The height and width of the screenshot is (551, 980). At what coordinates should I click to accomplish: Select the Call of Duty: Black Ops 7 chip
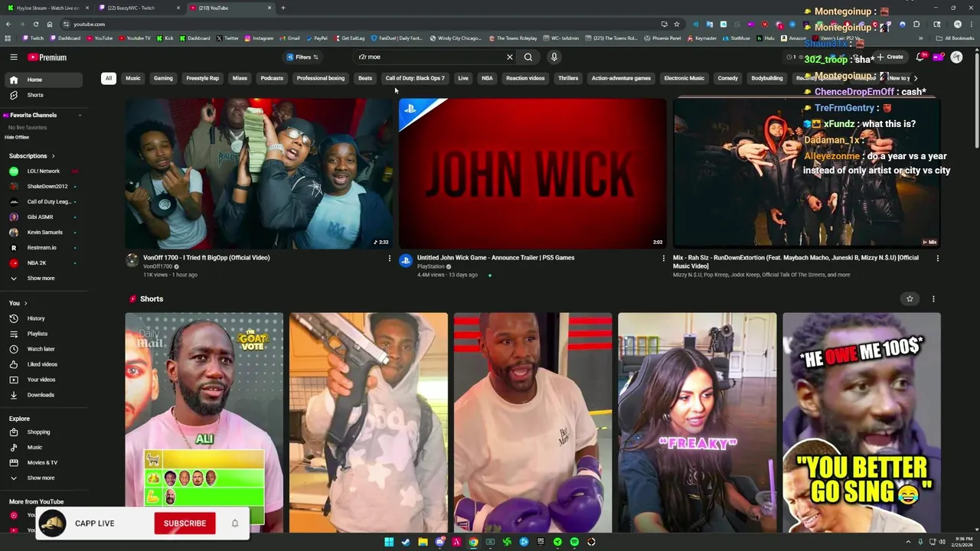tap(415, 78)
